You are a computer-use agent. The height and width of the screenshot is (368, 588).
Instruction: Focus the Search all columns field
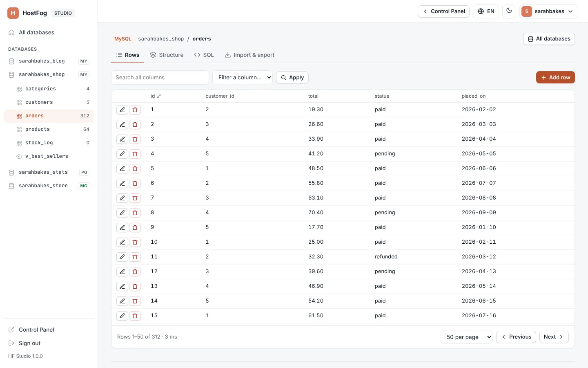[160, 77]
